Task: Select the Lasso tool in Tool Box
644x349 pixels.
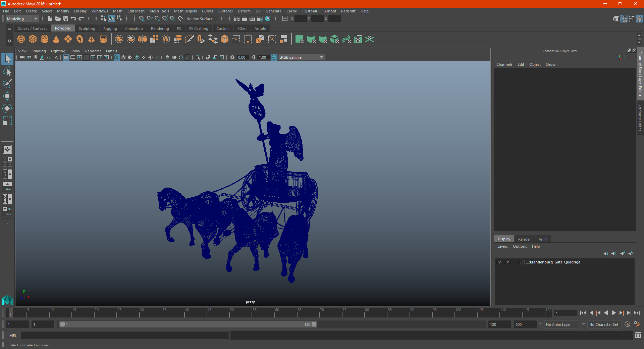Action: coord(7,71)
